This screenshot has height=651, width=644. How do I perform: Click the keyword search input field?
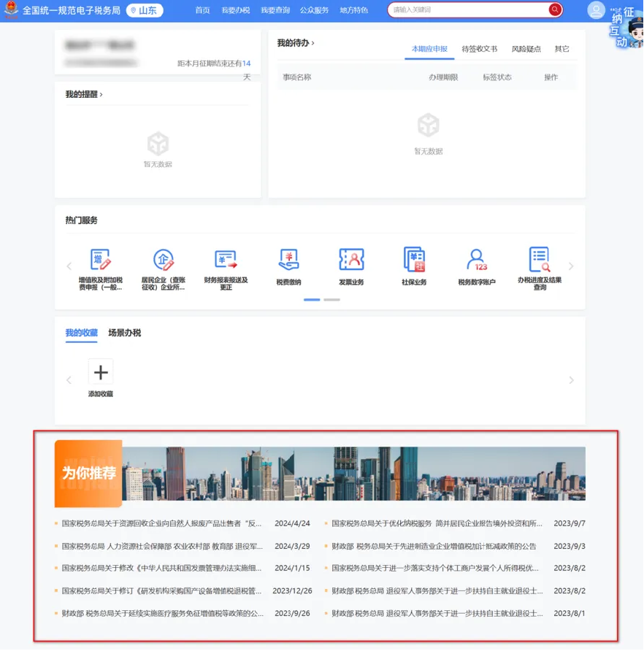(469, 9)
